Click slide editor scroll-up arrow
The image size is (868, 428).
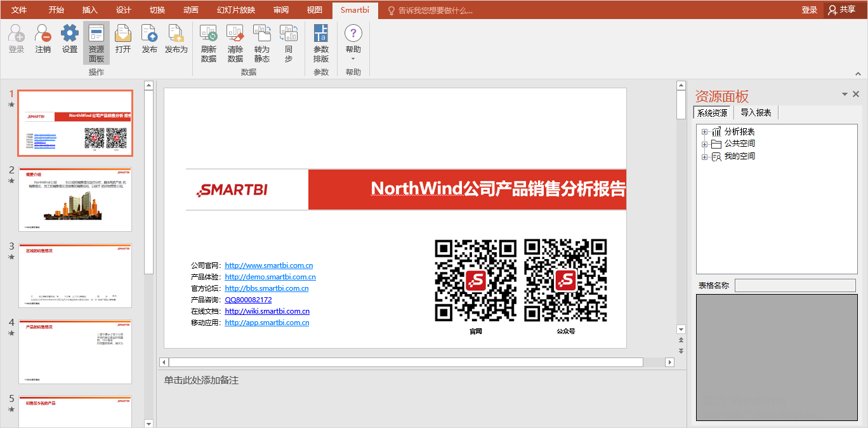click(x=681, y=85)
